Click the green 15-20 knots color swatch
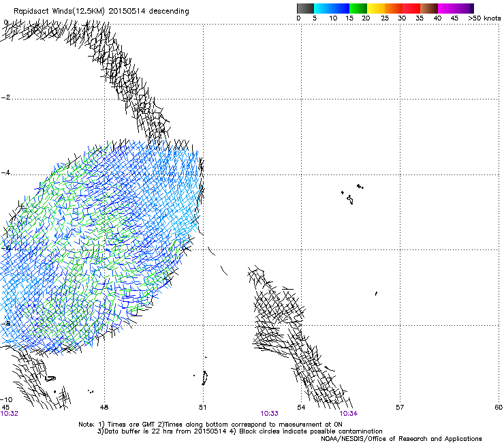 pyautogui.click(x=358, y=8)
